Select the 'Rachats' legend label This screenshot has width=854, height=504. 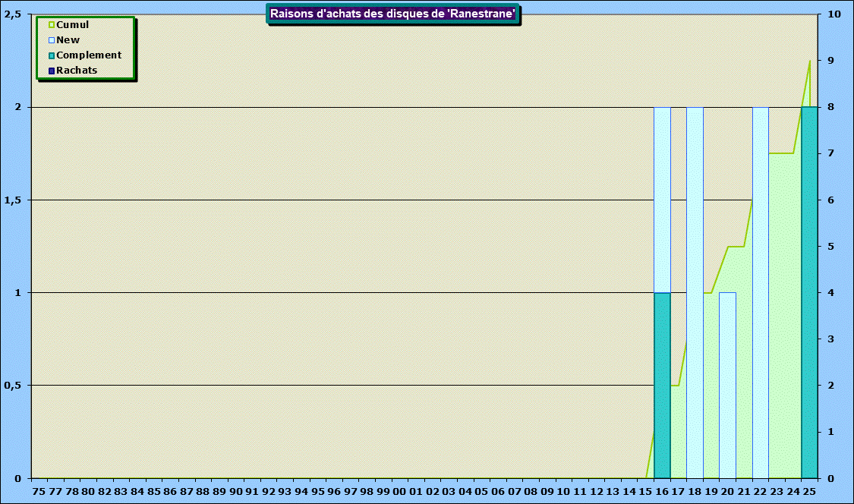click(x=77, y=71)
